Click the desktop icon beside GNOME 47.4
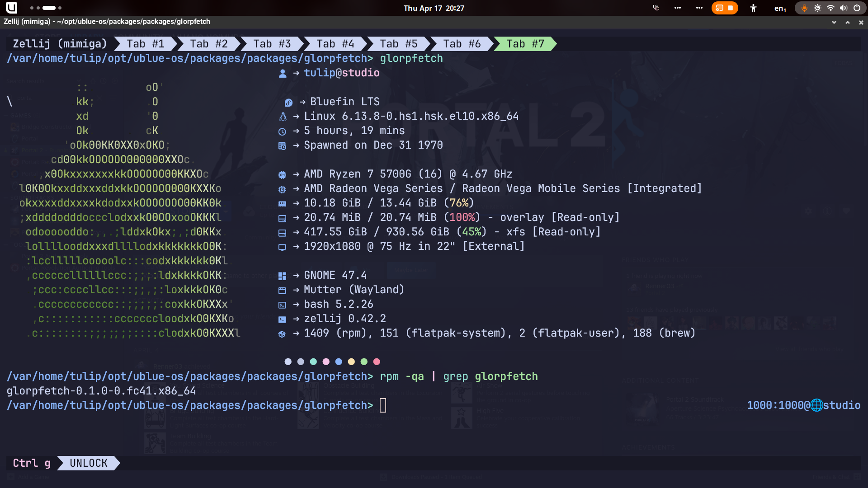This screenshot has height=488, width=868. pyautogui.click(x=282, y=276)
